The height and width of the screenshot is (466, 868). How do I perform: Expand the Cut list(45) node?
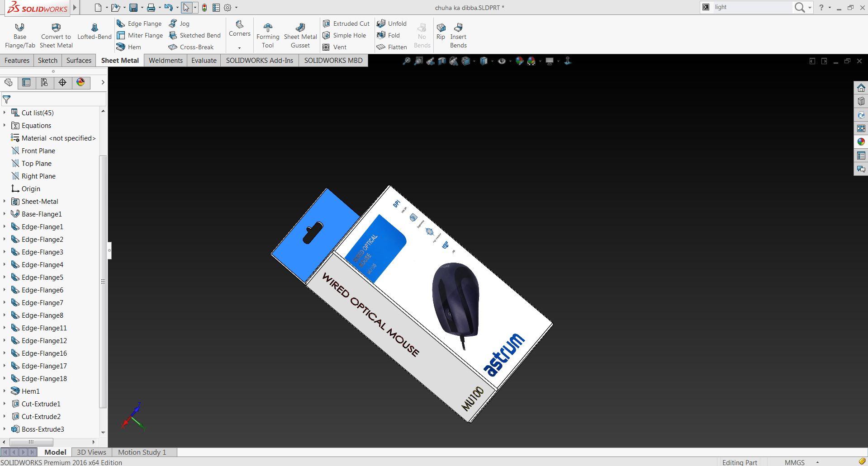(x=5, y=113)
